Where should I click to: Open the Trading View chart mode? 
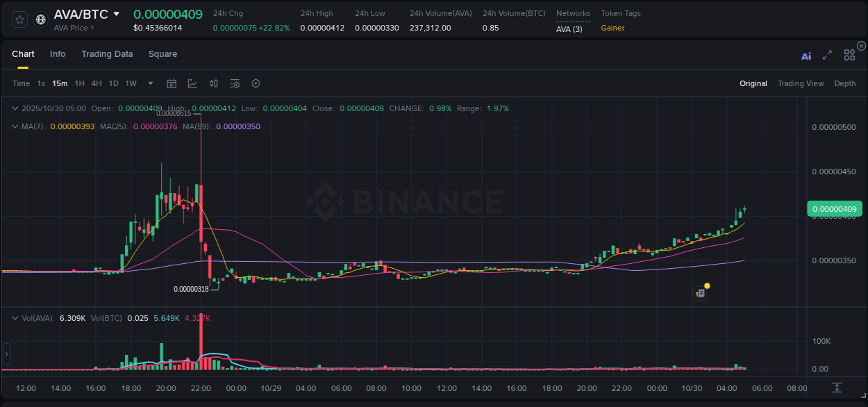[801, 83]
